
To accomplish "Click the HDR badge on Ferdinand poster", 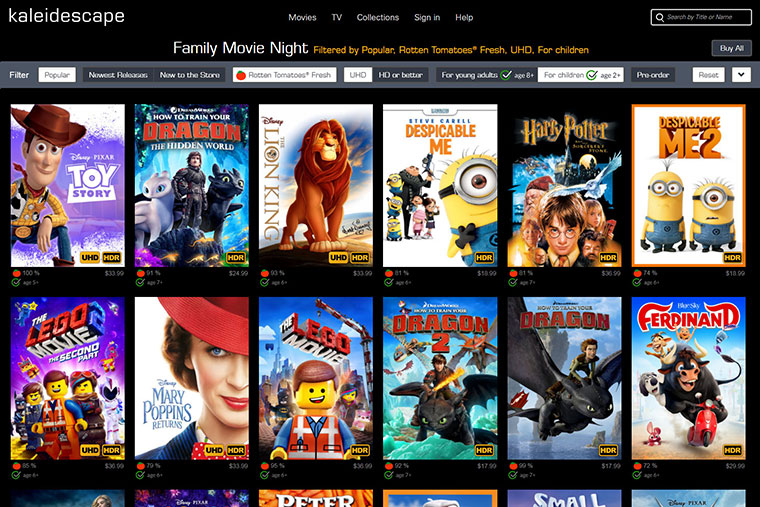I will (732, 450).
